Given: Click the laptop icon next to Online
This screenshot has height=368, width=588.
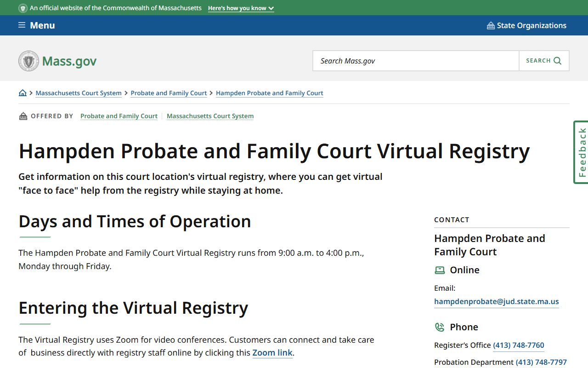Looking at the screenshot, I should click(x=440, y=270).
